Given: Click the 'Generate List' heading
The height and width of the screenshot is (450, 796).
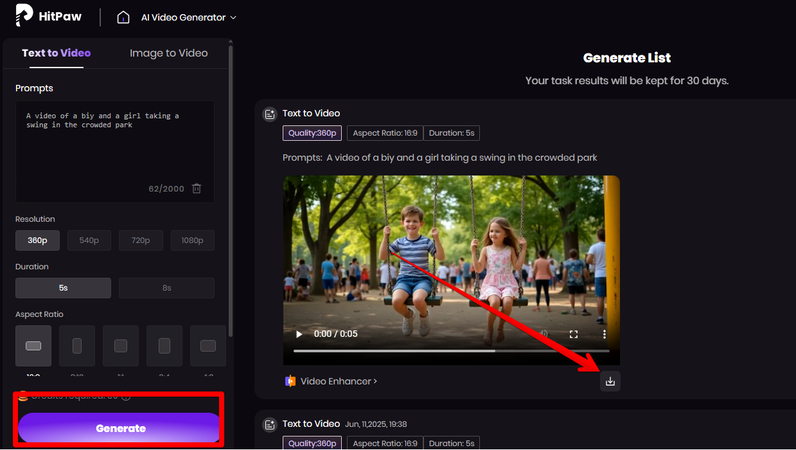Looking at the screenshot, I should [627, 58].
